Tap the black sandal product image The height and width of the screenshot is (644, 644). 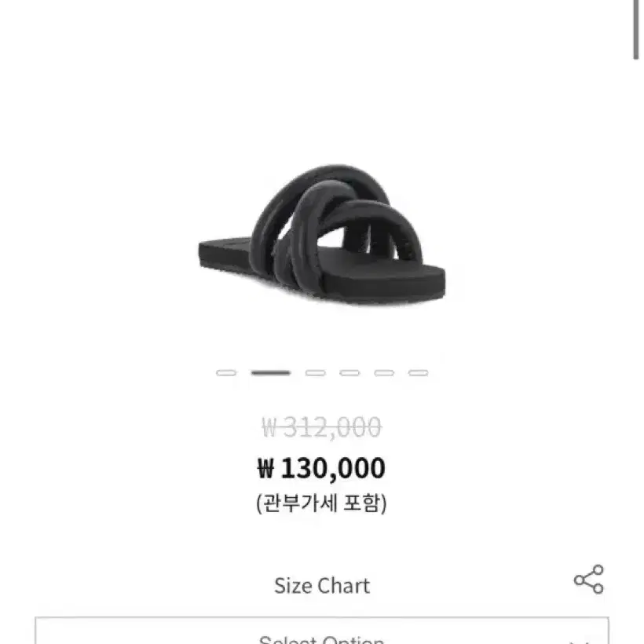(321, 234)
